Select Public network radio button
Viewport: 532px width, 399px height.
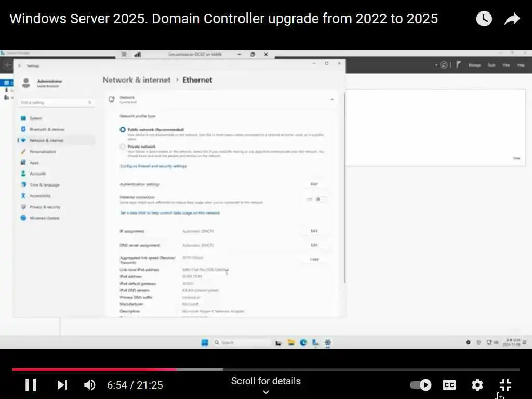tap(123, 130)
